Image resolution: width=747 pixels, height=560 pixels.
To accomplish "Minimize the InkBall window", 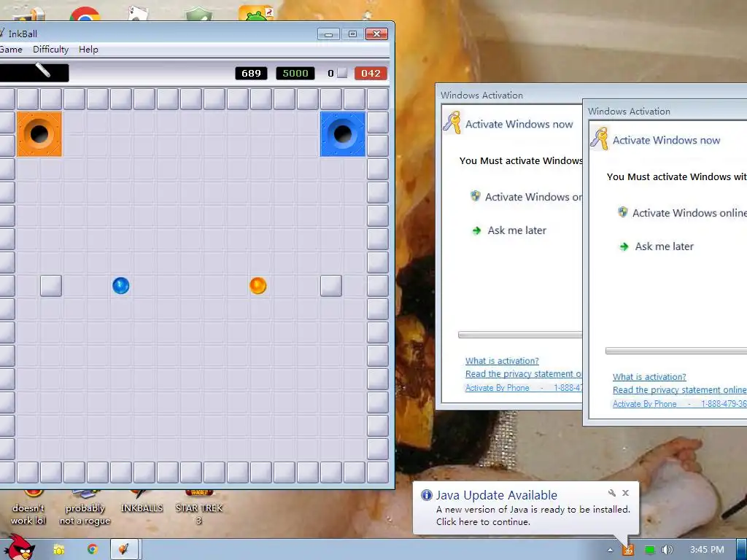I will coord(328,34).
